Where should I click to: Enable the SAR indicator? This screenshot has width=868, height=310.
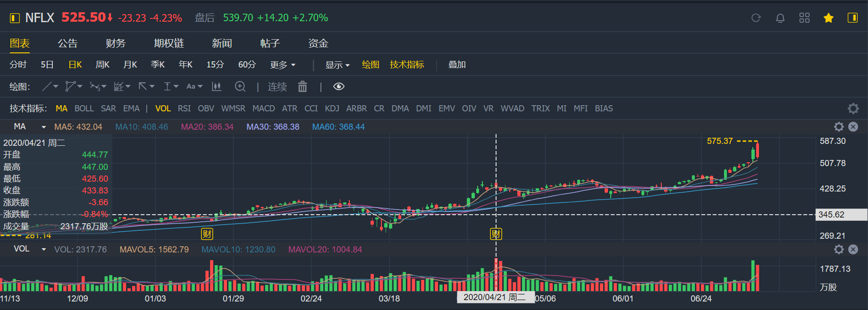[x=108, y=109]
